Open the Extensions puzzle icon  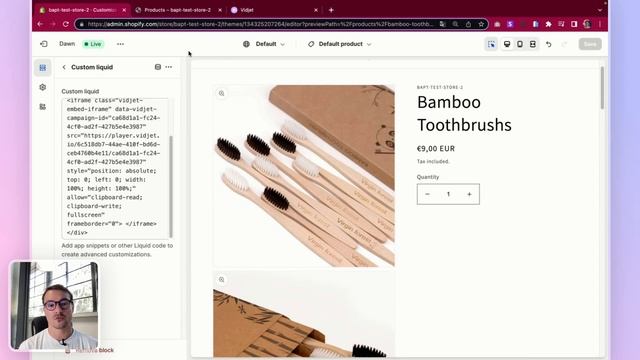click(549, 24)
